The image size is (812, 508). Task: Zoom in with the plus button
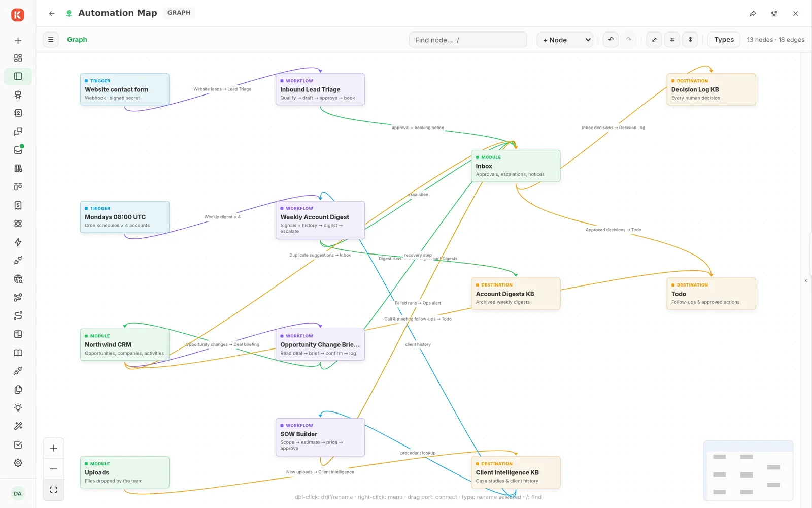[53, 448]
